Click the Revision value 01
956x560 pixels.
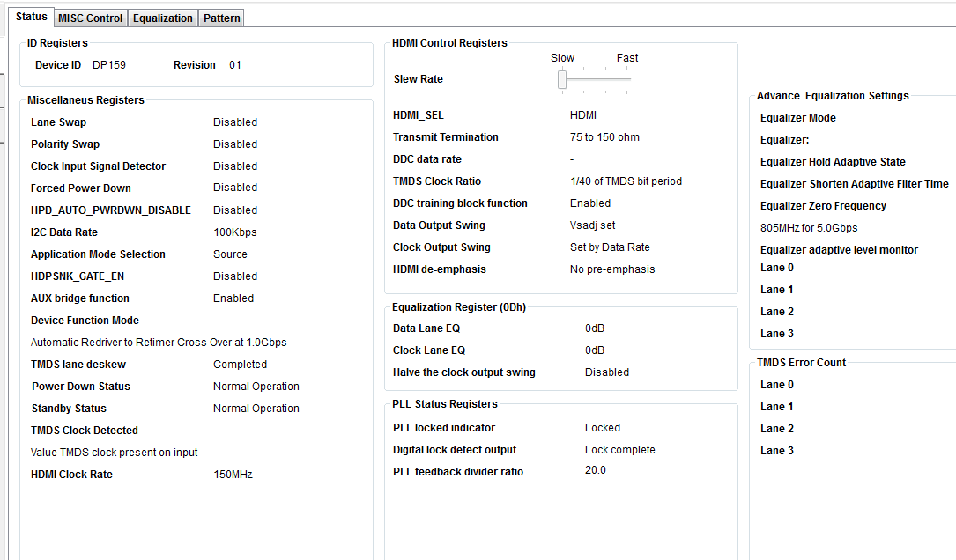point(235,65)
